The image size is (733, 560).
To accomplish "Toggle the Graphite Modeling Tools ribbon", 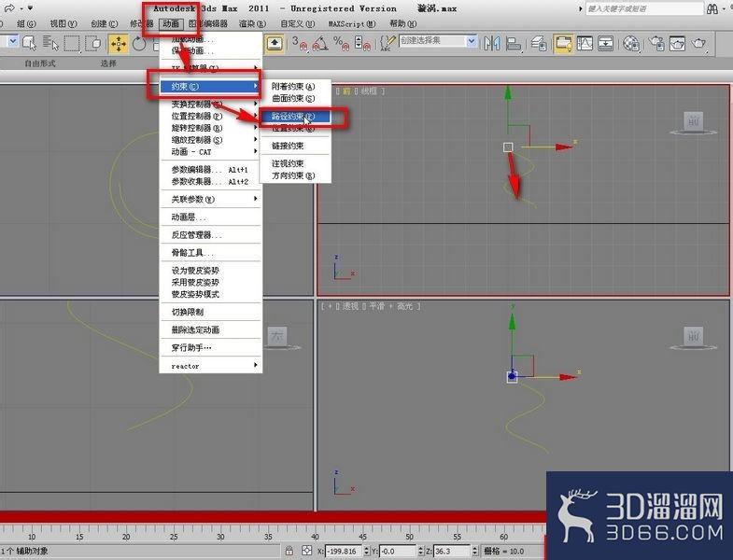I will pos(563,44).
